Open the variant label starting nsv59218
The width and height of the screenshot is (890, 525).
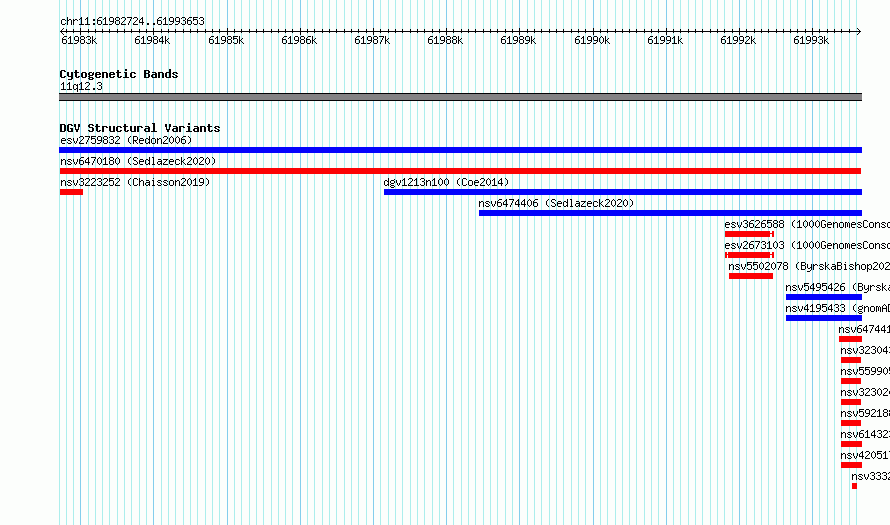pos(865,413)
